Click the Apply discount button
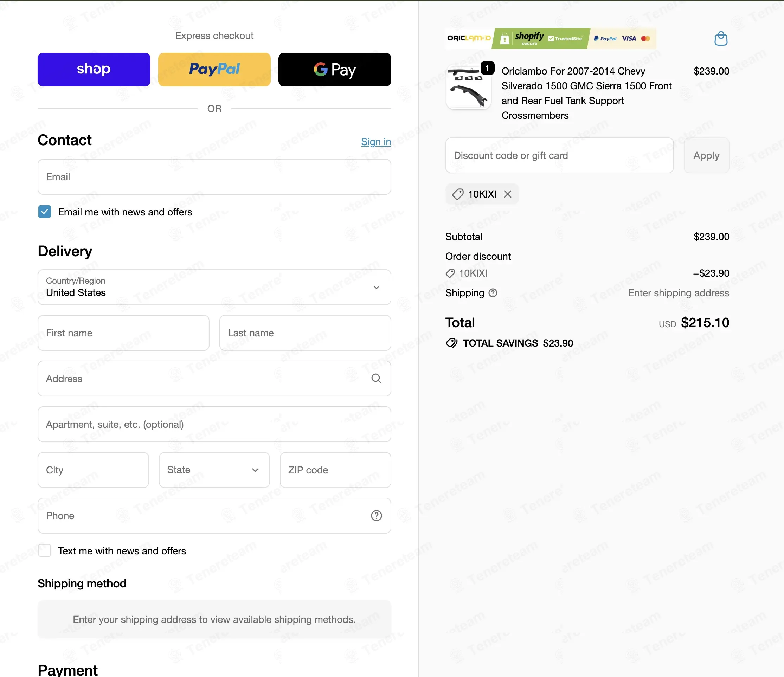 click(706, 155)
